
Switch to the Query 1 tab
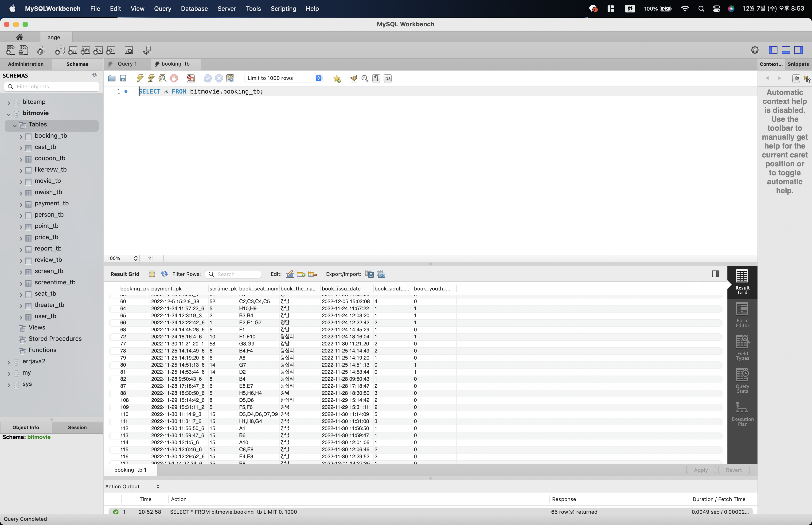tap(127, 64)
